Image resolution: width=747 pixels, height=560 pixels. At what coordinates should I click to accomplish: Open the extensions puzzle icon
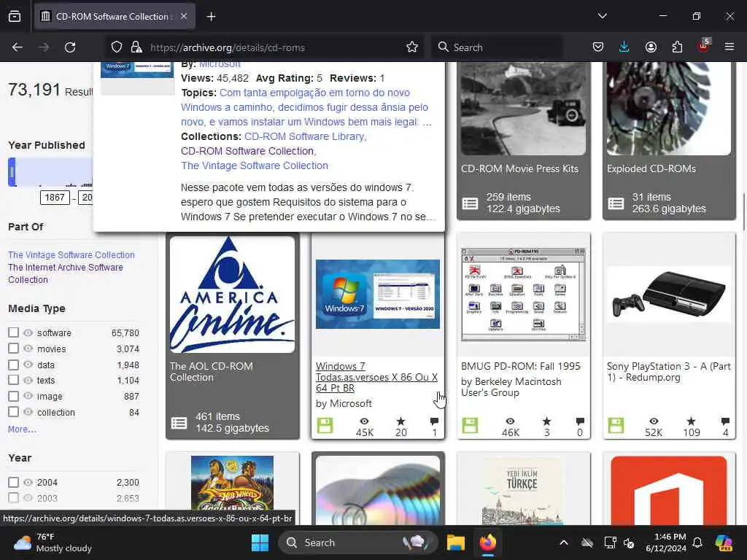[x=677, y=47]
